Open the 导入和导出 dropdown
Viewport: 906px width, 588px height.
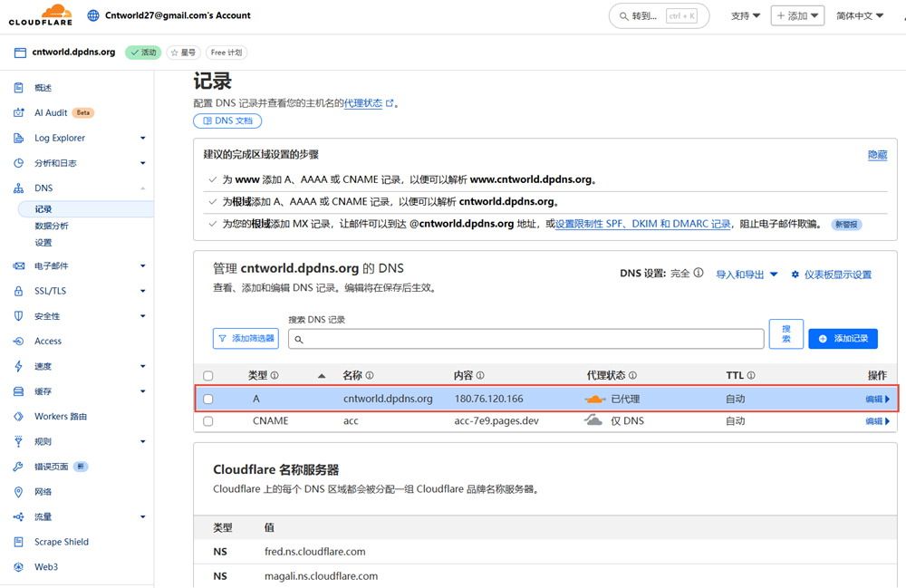(747, 275)
